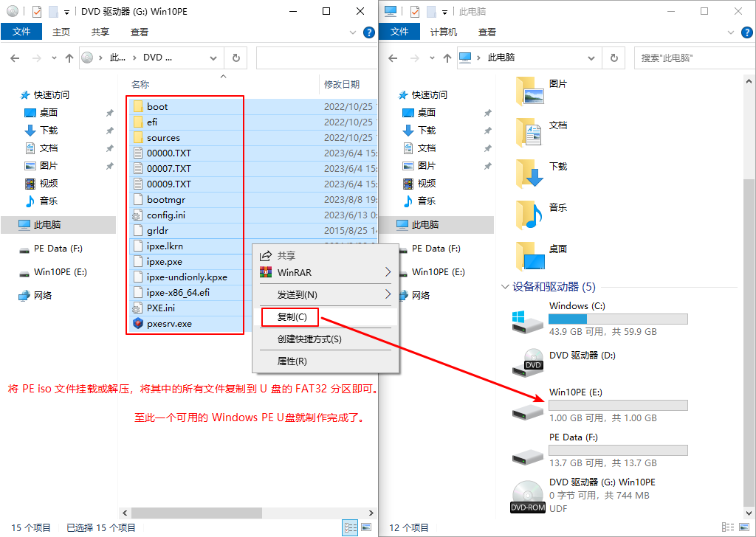Select the sources folder
This screenshot has height=537, width=756.
[163, 138]
